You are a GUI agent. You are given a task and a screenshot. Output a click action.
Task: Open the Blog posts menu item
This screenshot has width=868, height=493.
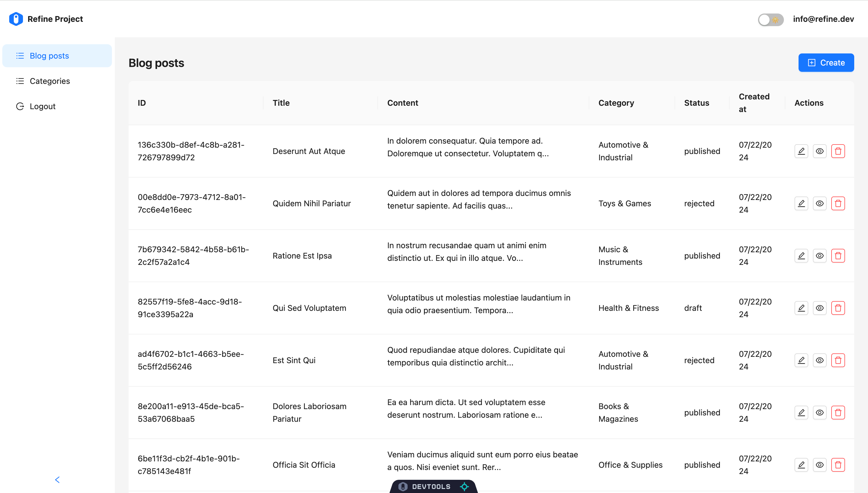pyautogui.click(x=57, y=56)
